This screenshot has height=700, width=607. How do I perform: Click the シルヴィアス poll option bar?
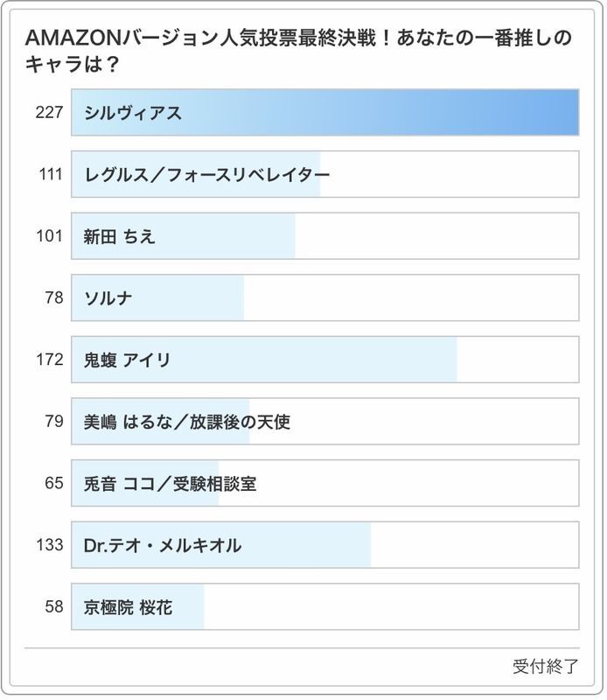coord(324,112)
